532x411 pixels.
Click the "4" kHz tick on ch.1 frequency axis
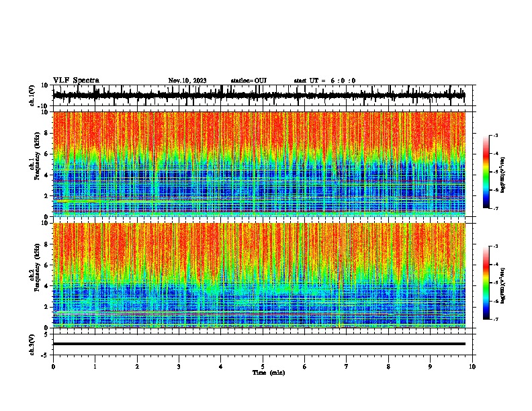click(x=46, y=175)
